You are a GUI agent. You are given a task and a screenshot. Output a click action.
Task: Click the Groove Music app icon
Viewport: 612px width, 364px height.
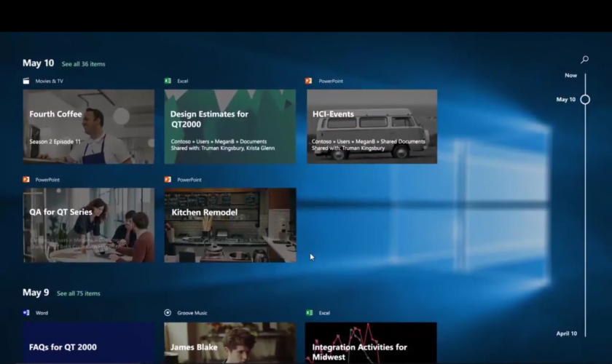(168, 312)
